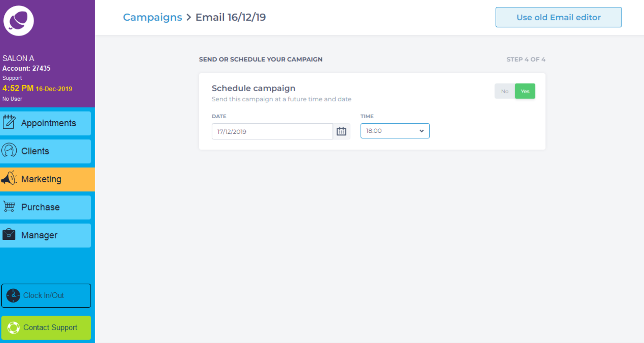Open the Appointments calendar icon

click(x=9, y=122)
